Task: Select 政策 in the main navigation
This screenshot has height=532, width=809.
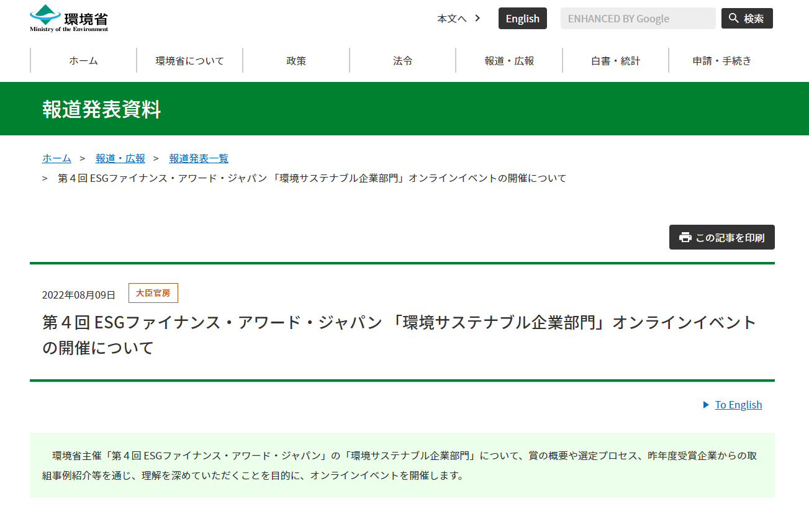Action: click(296, 61)
